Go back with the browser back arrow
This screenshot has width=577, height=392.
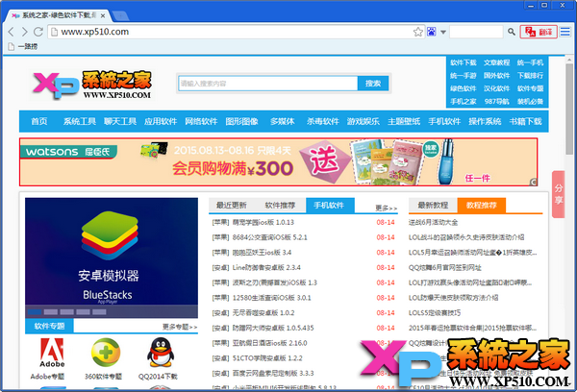[11, 32]
